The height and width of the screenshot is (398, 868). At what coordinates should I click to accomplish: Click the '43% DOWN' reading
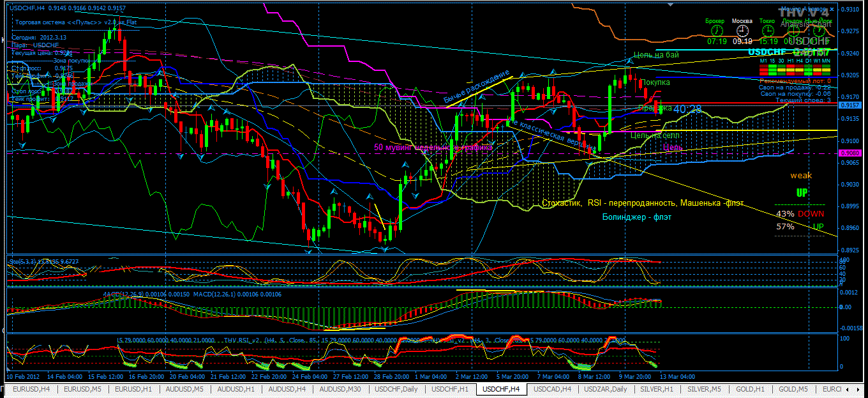pos(800,213)
